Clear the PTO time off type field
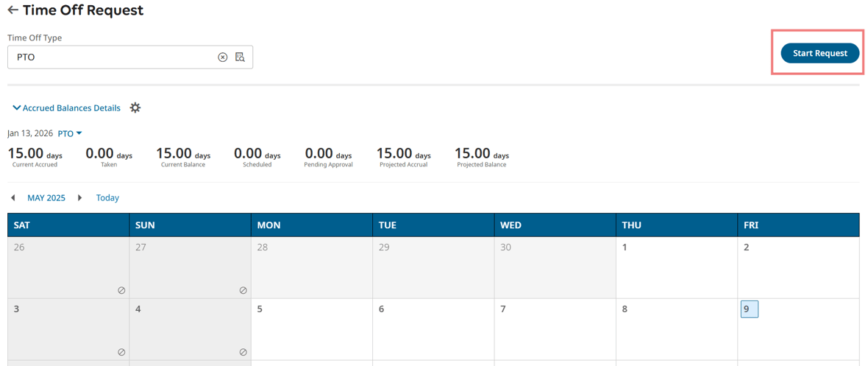 (x=223, y=57)
